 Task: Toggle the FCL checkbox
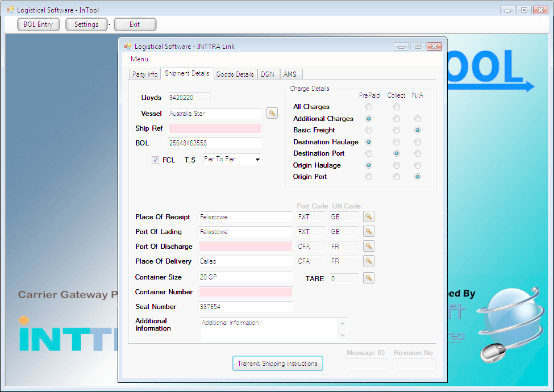(155, 160)
